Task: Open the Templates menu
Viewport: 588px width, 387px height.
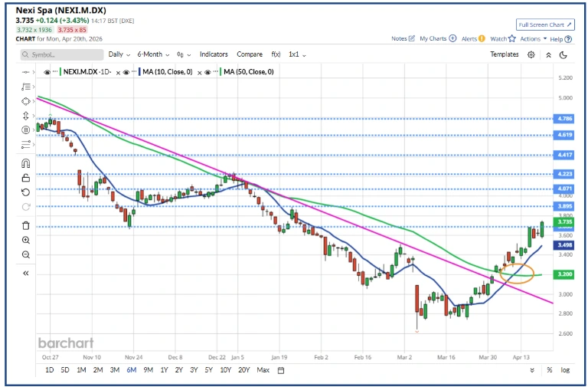Action: pyautogui.click(x=505, y=54)
